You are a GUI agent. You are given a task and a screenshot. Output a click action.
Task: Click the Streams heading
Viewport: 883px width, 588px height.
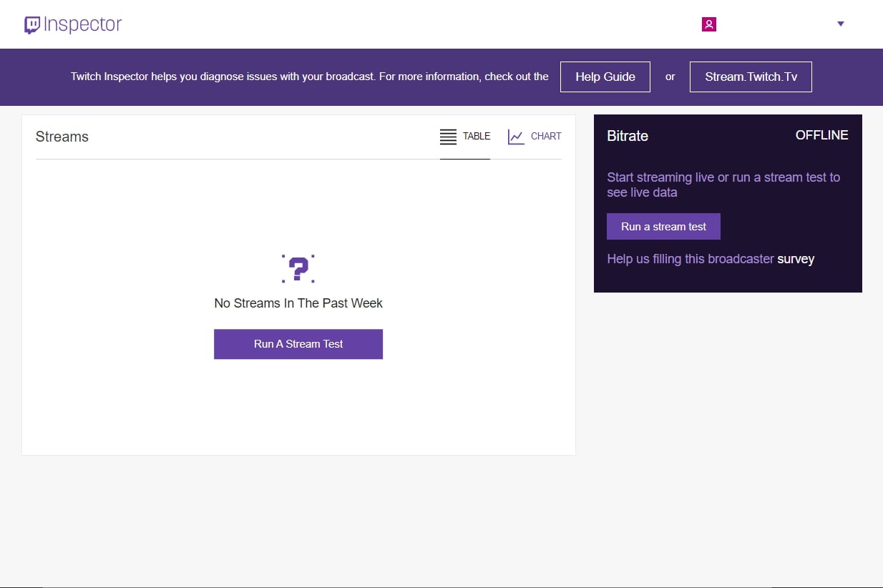(62, 137)
